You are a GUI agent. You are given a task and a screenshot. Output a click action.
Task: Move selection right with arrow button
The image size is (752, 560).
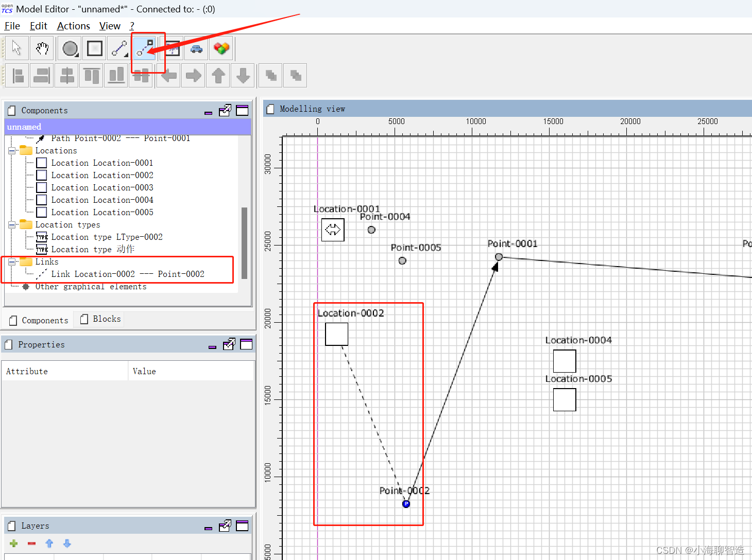point(193,76)
